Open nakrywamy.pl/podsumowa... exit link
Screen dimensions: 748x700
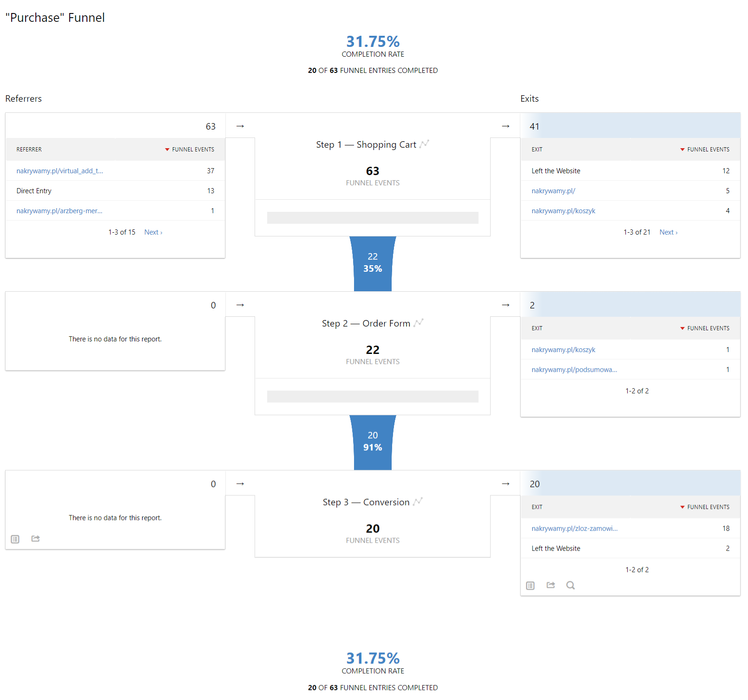coord(574,370)
